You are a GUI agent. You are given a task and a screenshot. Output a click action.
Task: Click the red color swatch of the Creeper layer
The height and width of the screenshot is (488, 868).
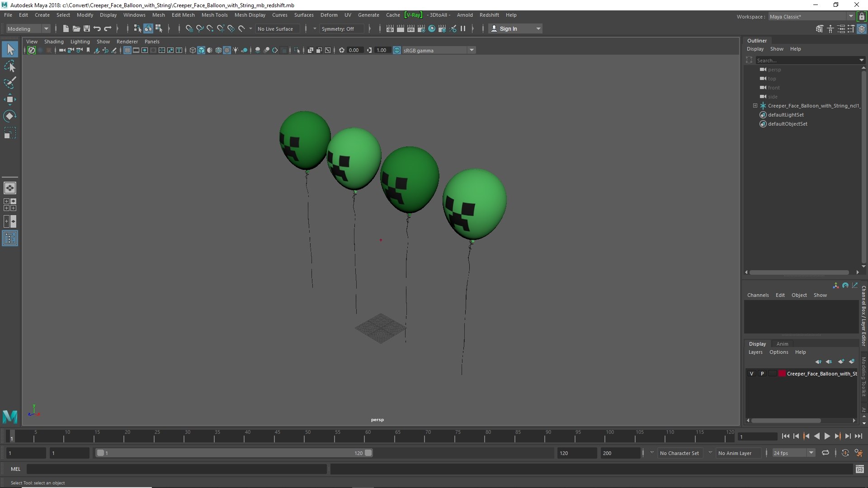pos(782,374)
